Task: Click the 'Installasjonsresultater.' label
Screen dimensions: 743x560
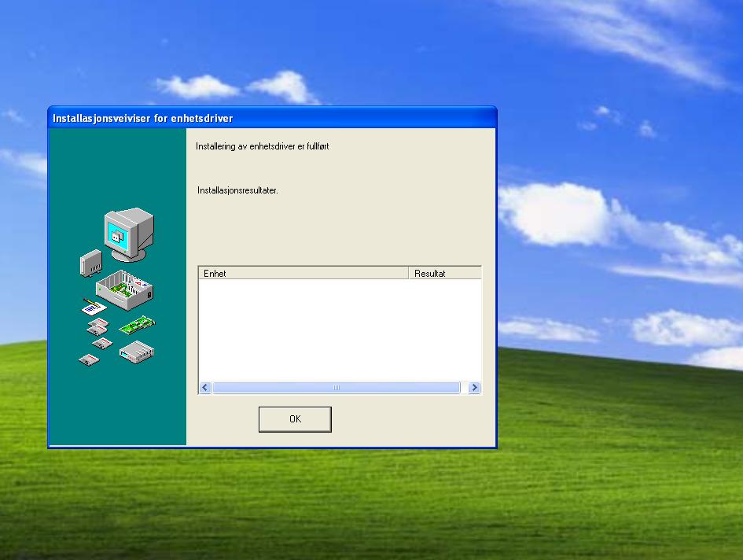Action: (237, 190)
